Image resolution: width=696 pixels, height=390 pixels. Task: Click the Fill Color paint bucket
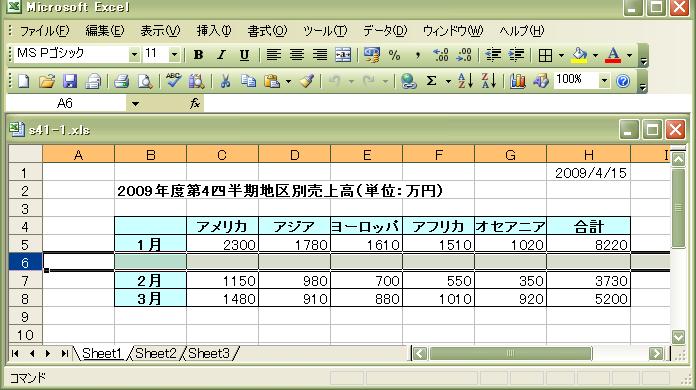pyautogui.click(x=579, y=55)
